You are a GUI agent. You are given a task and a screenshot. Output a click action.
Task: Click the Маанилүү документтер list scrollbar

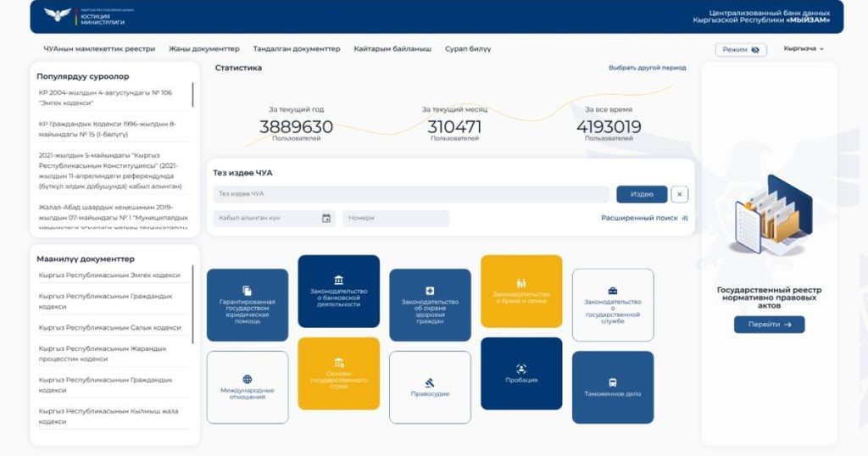[192, 304]
